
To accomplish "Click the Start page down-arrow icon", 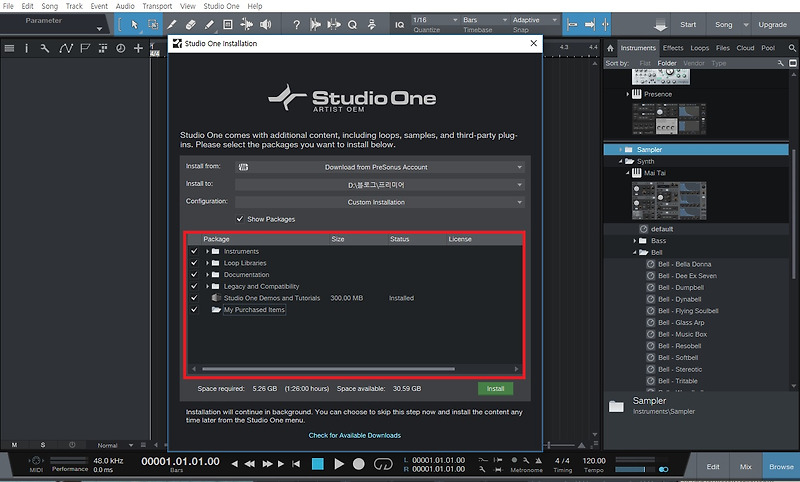I will pyautogui.click(x=661, y=24).
